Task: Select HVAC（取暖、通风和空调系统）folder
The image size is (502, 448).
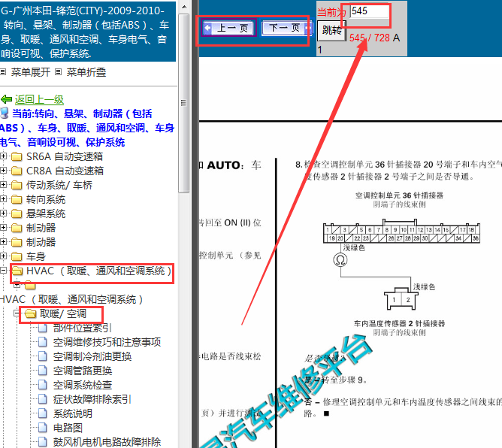Action: click(x=99, y=271)
